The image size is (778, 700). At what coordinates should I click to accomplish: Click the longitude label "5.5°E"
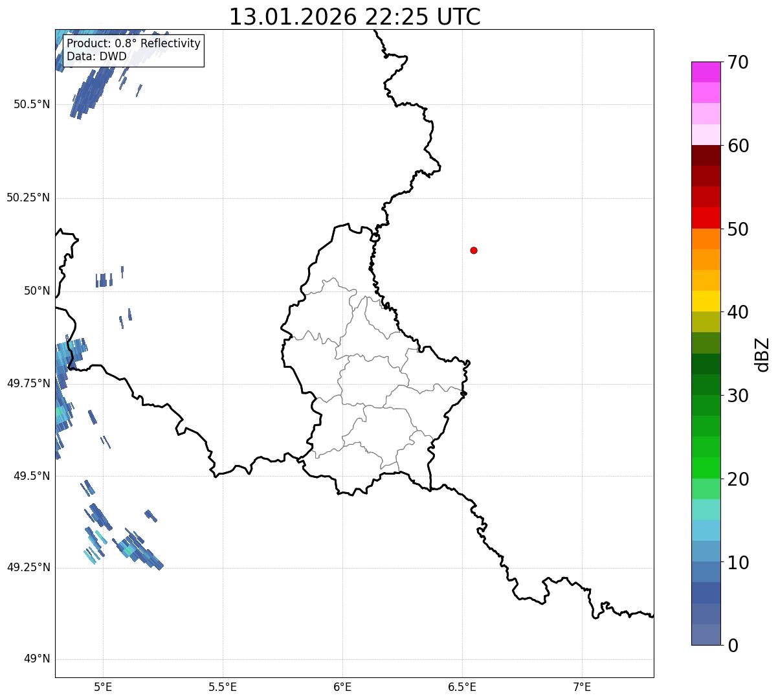click(x=223, y=686)
